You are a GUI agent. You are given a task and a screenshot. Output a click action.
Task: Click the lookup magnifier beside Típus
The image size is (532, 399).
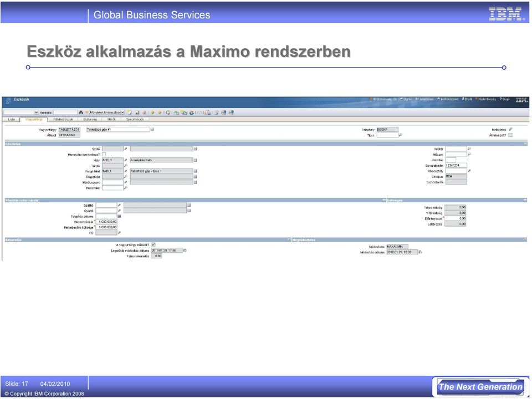pos(400,135)
